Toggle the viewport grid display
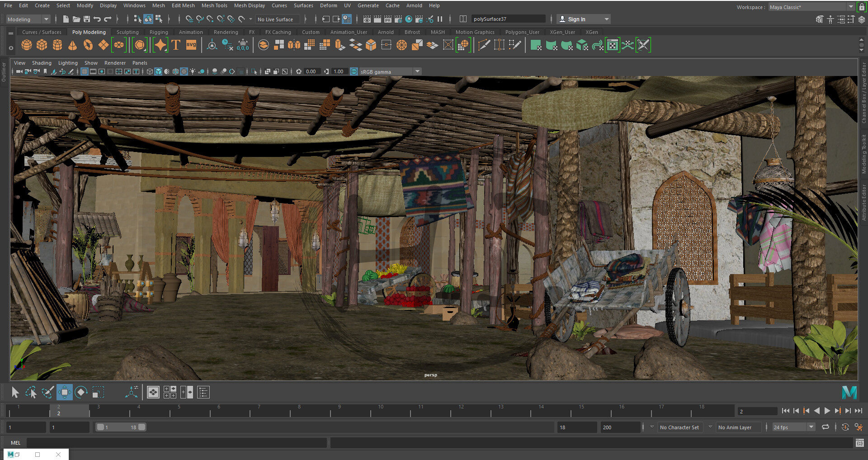868x460 pixels. [x=85, y=71]
